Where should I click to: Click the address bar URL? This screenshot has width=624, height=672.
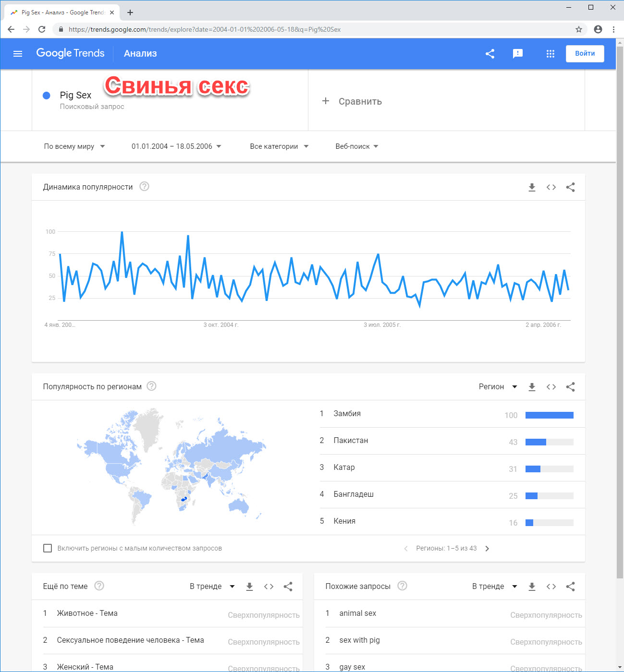[x=205, y=29]
